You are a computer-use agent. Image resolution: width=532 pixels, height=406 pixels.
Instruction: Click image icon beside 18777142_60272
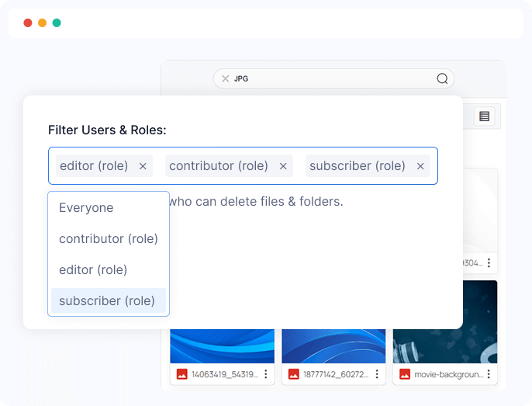tap(293, 374)
